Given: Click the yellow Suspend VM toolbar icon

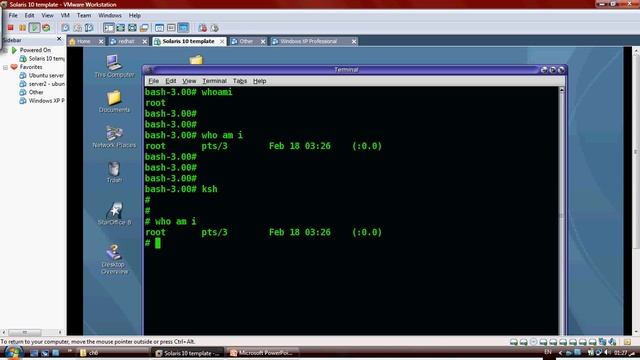Looking at the screenshot, I should coord(22,28).
